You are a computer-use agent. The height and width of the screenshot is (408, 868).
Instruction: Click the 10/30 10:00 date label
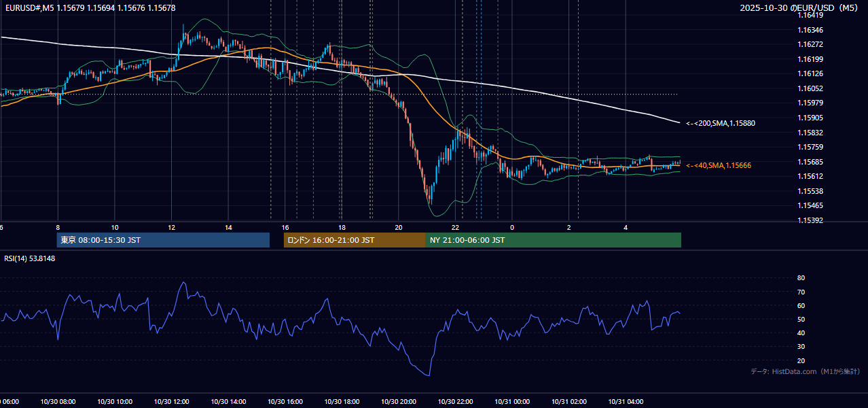pyautogui.click(x=115, y=402)
